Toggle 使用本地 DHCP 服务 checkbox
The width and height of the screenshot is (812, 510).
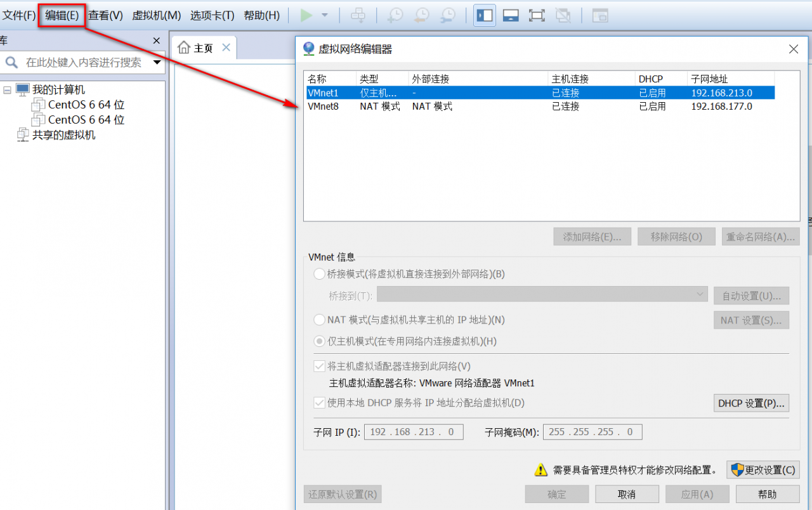[x=319, y=403]
